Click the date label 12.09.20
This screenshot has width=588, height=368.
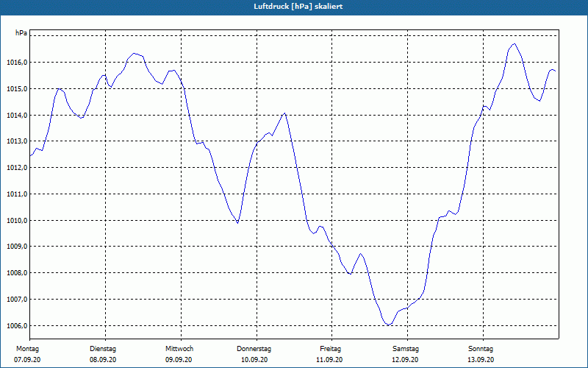tap(405, 360)
